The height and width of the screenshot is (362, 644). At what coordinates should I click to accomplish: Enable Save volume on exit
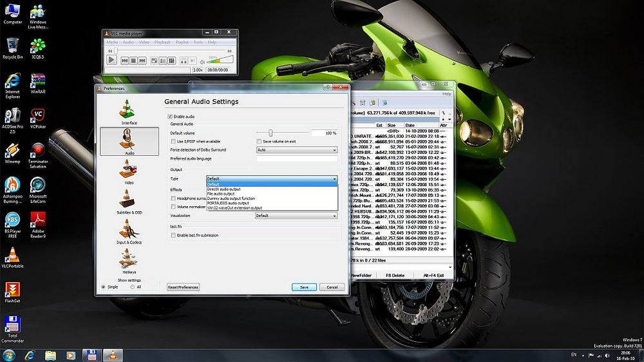[x=259, y=141]
